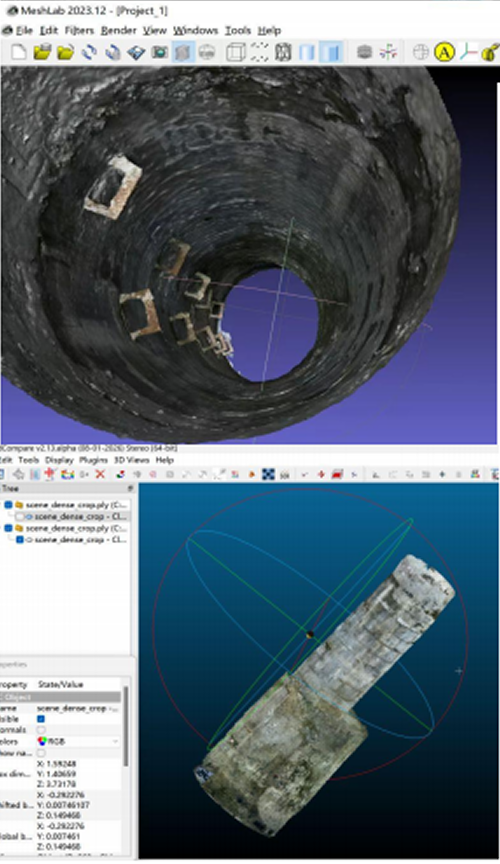Click the red X delete icon in CloudCompare

coord(100,474)
